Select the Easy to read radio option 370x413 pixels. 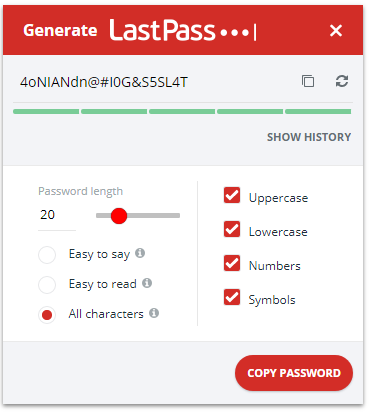[47, 285]
